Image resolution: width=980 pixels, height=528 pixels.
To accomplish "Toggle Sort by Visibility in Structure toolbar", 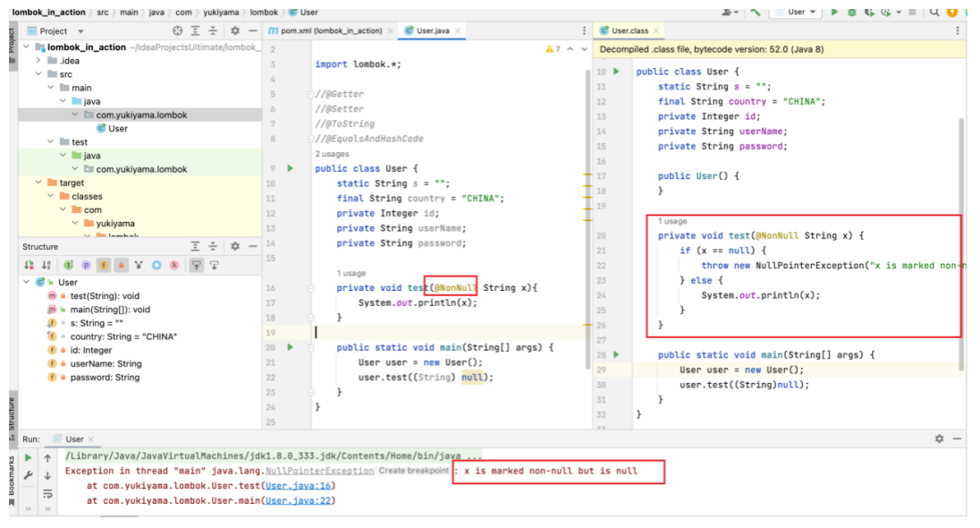I will point(29,265).
